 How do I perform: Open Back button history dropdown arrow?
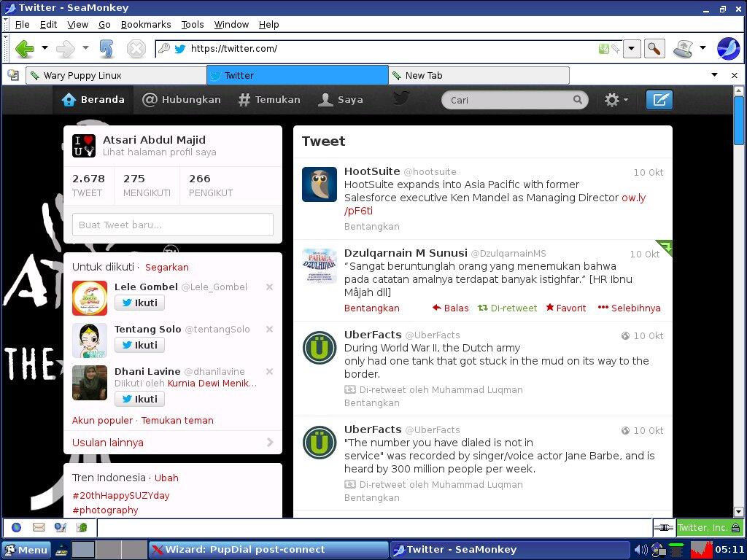pyautogui.click(x=44, y=47)
